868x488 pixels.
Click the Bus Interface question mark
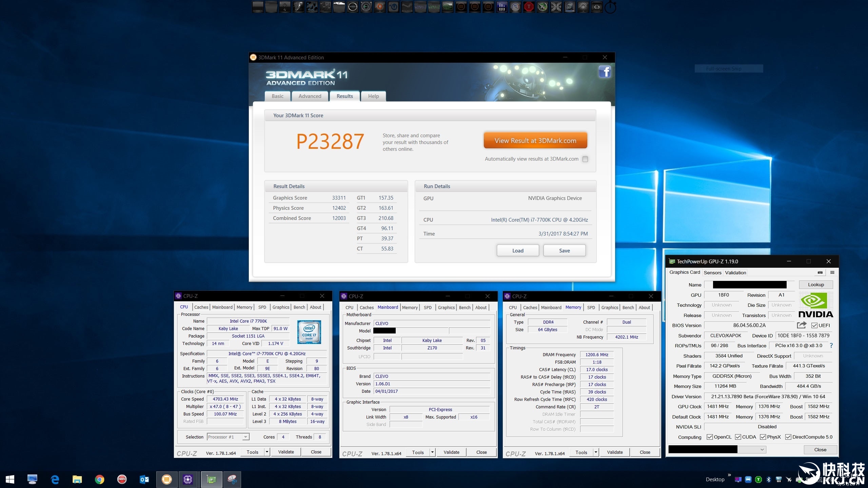point(831,346)
